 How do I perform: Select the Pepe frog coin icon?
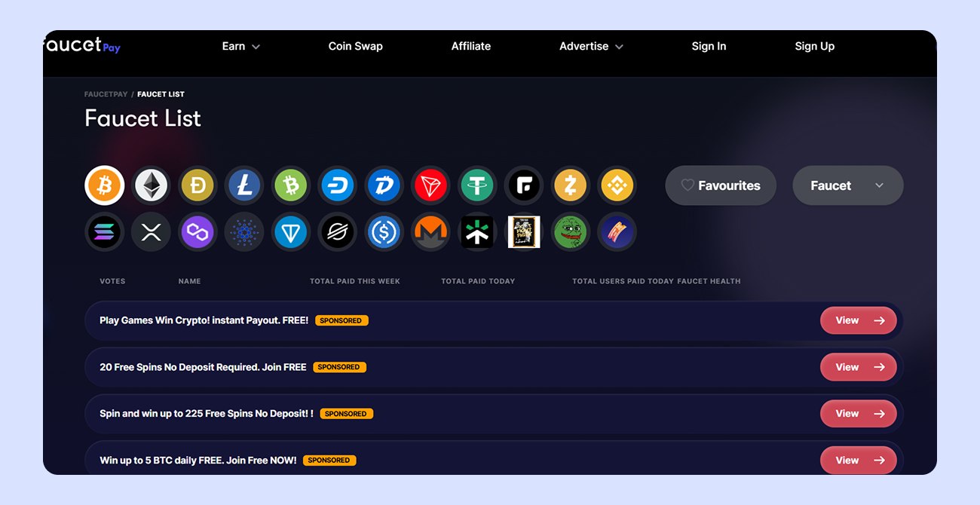(571, 232)
